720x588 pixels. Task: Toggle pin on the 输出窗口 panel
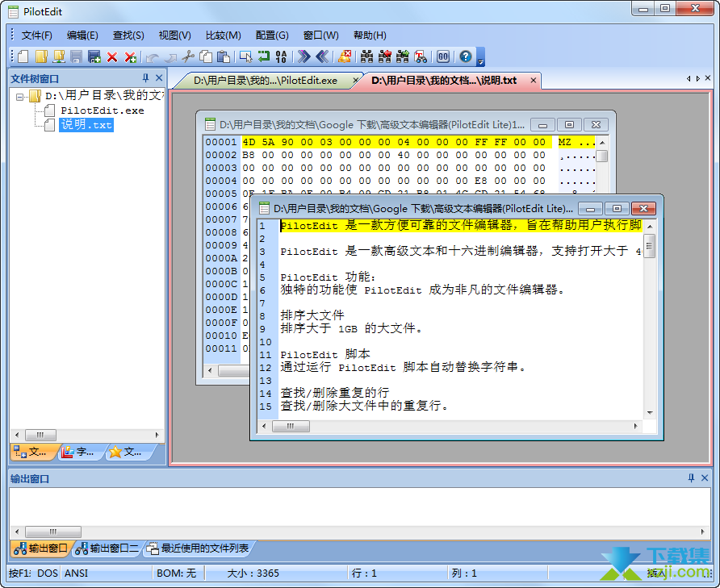(691, 478)
